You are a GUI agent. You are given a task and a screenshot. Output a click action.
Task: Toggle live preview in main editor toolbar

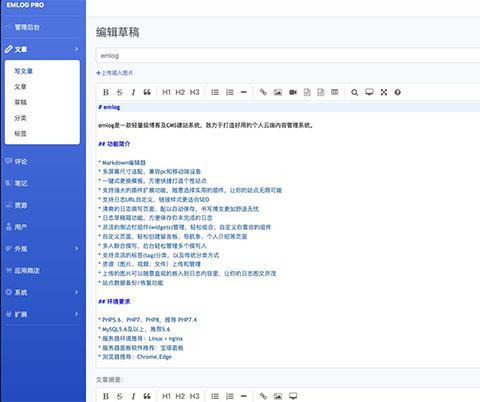tap(369, 92)
